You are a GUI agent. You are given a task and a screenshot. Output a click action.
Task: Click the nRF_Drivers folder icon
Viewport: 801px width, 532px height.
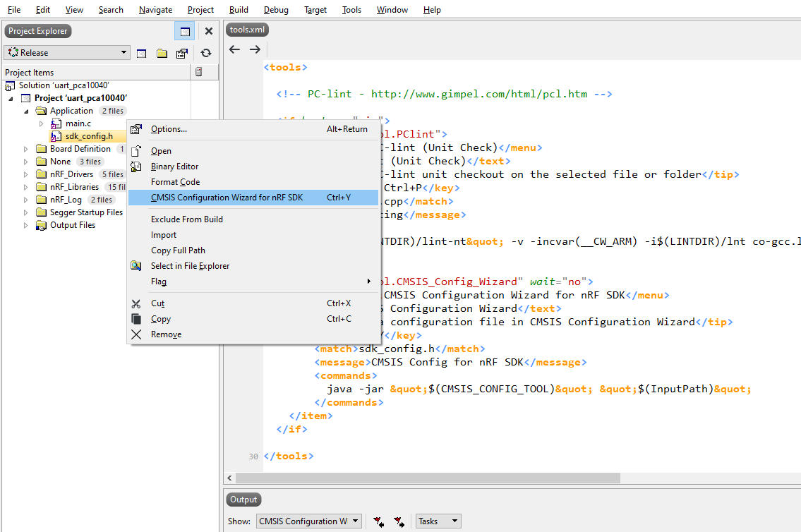click(42, 174)
